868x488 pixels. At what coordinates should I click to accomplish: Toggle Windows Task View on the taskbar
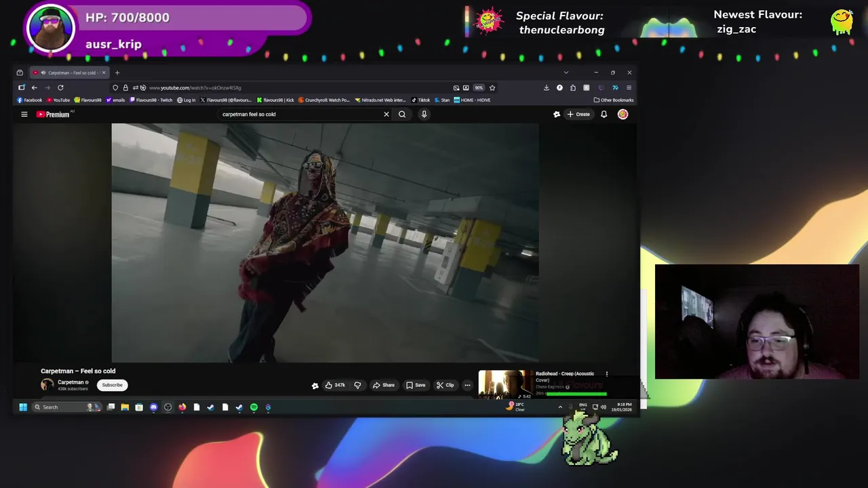(111, 407)
